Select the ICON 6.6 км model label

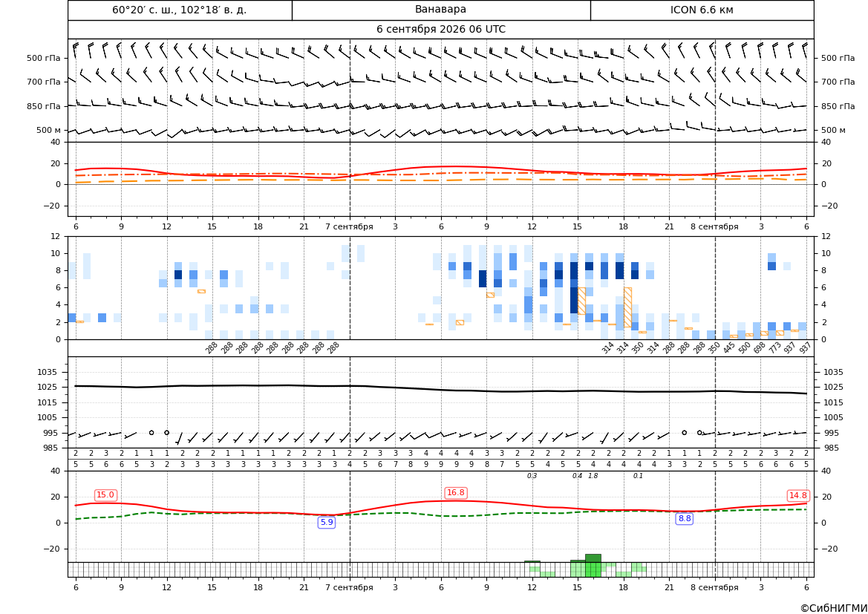pyautogui.click(x=702, y=10)
